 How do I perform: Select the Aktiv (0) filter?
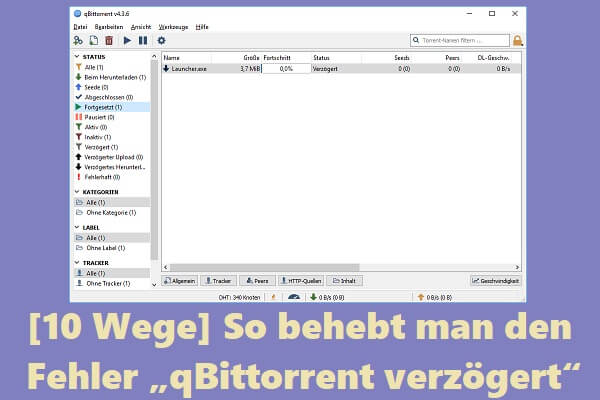pos(111,127)
